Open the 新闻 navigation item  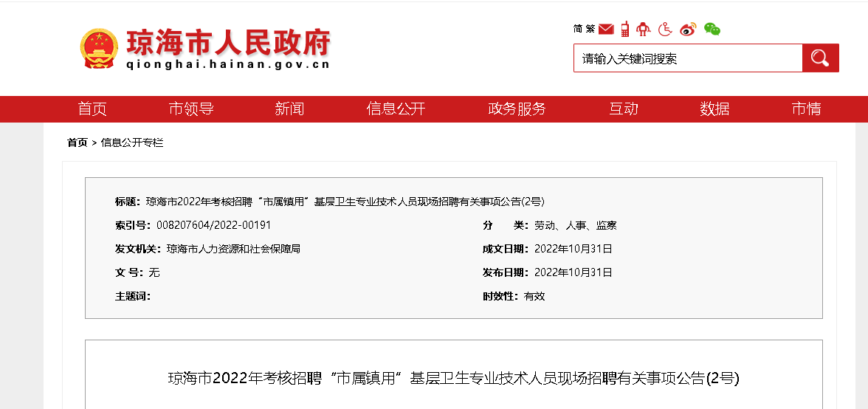289,109
